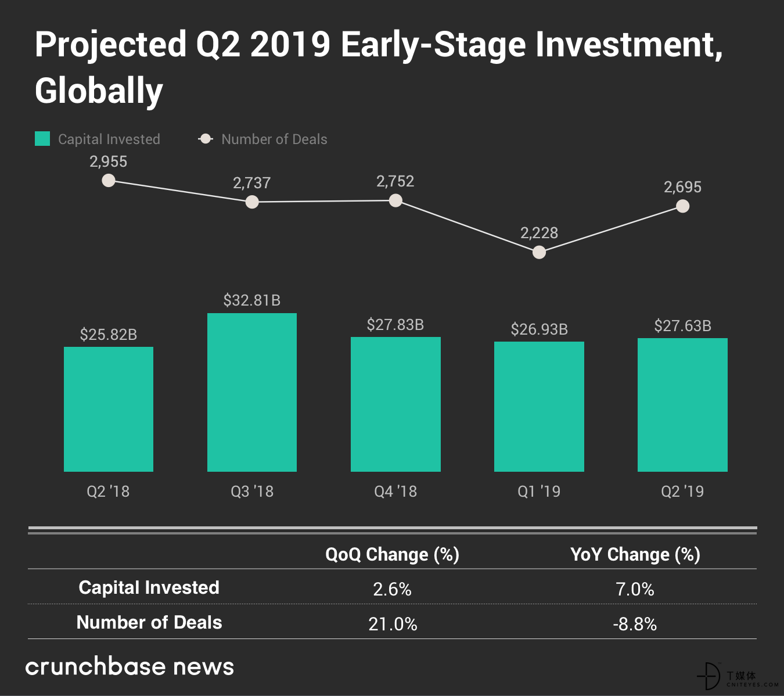Click the $32.81B bar for Q3 '18
This screenshot has width=784, height=696.
252,392
